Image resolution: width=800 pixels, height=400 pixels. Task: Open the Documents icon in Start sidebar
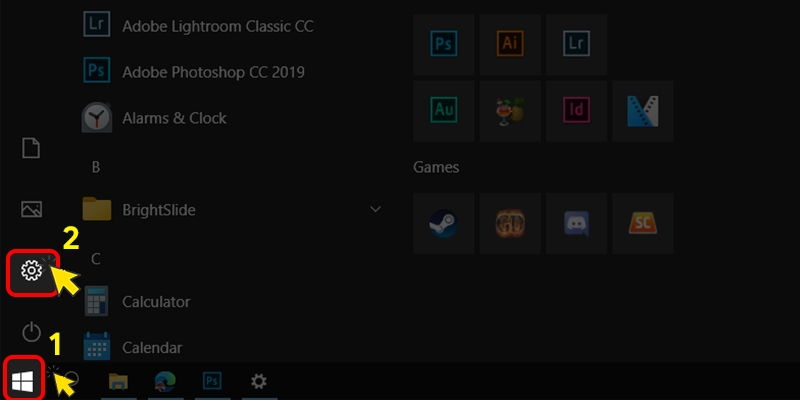pyautogui.click(x=31, y=148)
